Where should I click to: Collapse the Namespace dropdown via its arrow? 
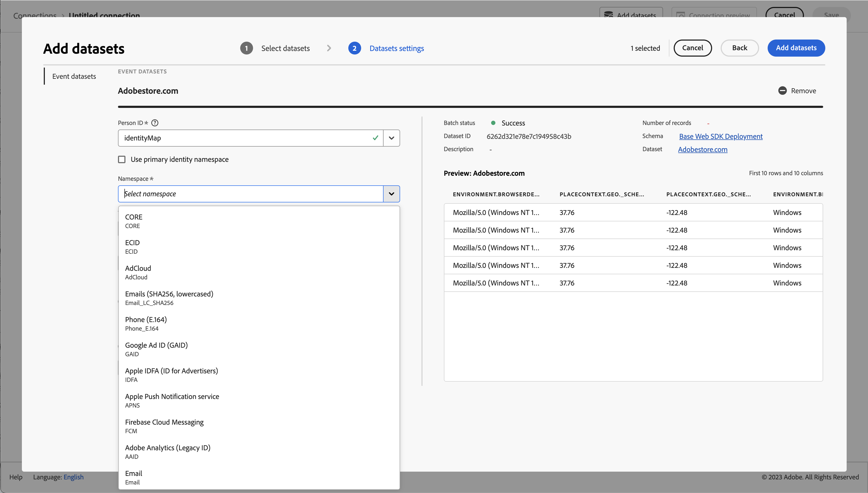(392, 194)
